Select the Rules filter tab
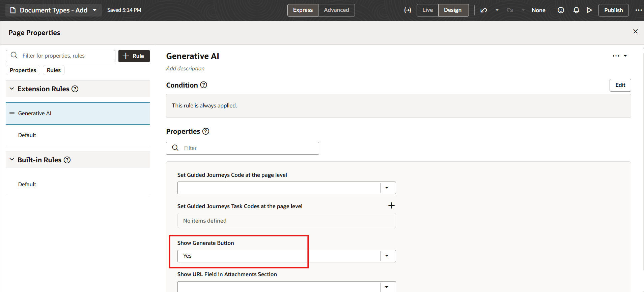Viewport: 644px width, 292px height. 54,70
